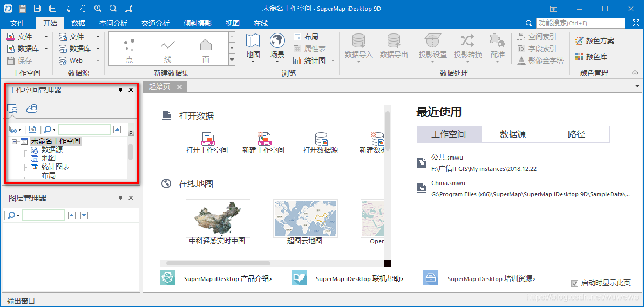Open the datasource Web dropdown arrow

[98, 61]
